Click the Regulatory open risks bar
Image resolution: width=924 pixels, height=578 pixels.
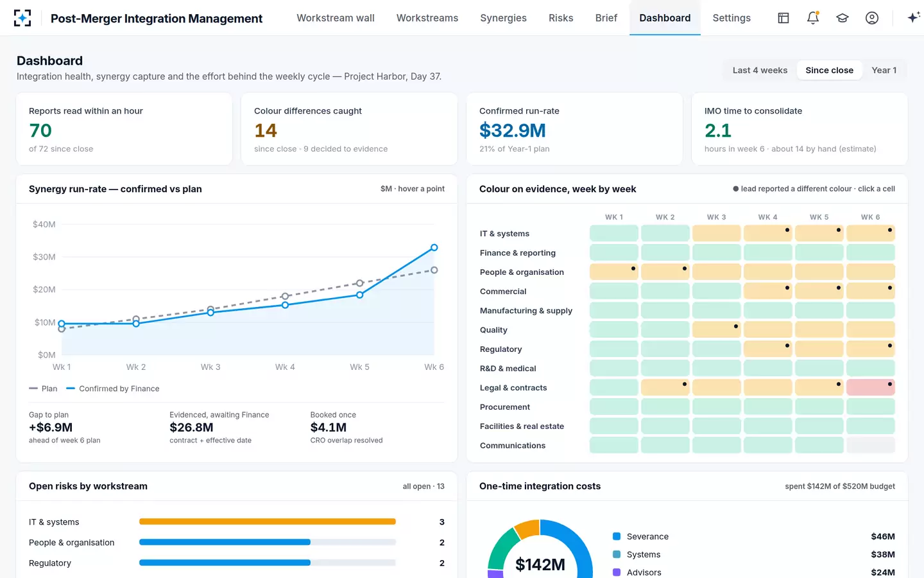click(x=268, y=563)
